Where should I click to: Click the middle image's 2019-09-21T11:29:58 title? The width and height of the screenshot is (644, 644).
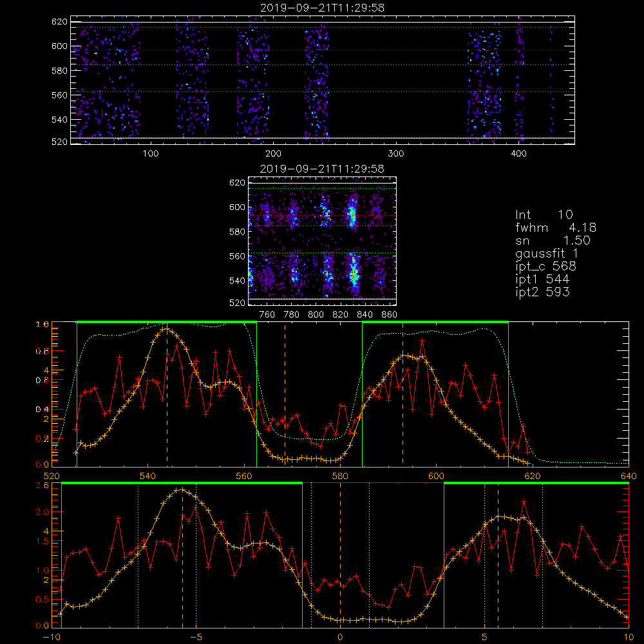322,169
